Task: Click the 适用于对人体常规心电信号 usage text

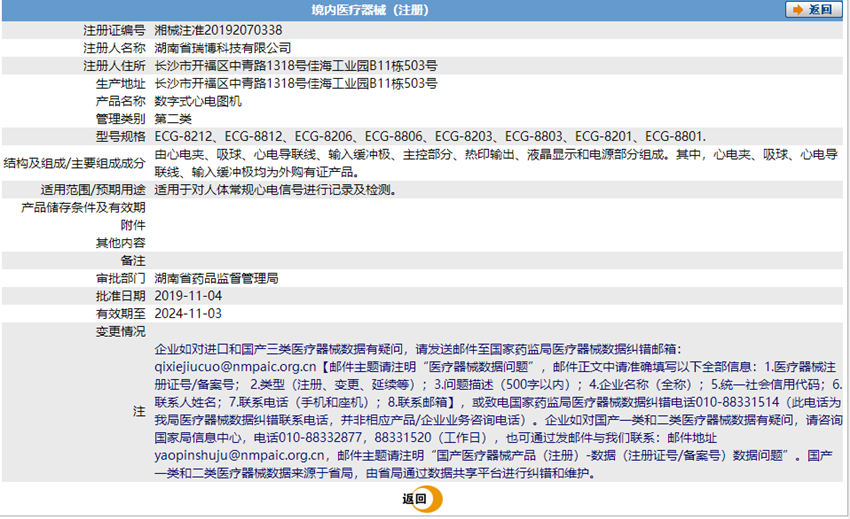Action: pos(275,190)
